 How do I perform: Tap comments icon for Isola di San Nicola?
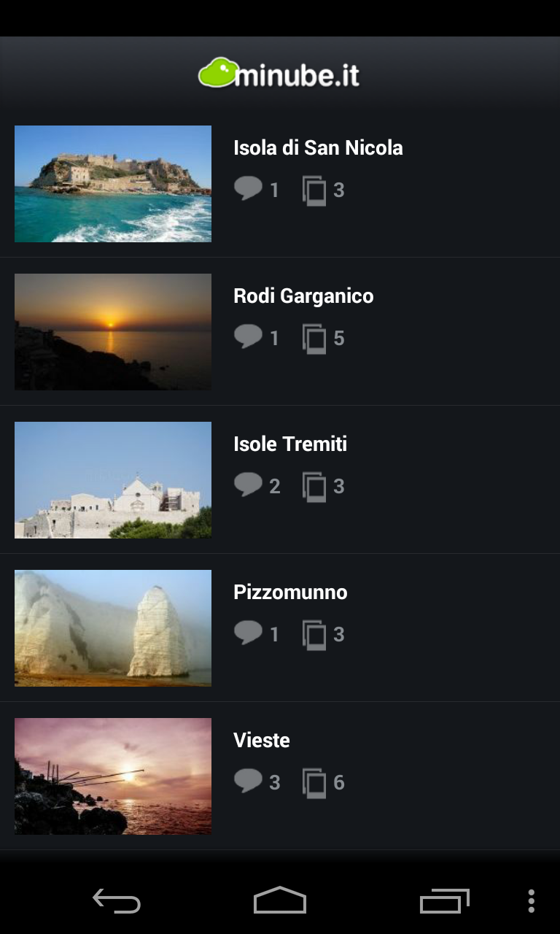pyautogui.click(x=248, y=188)
